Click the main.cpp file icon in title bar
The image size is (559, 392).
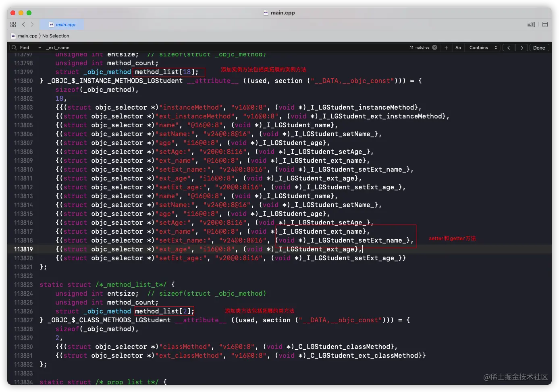(x=266, y=13)
